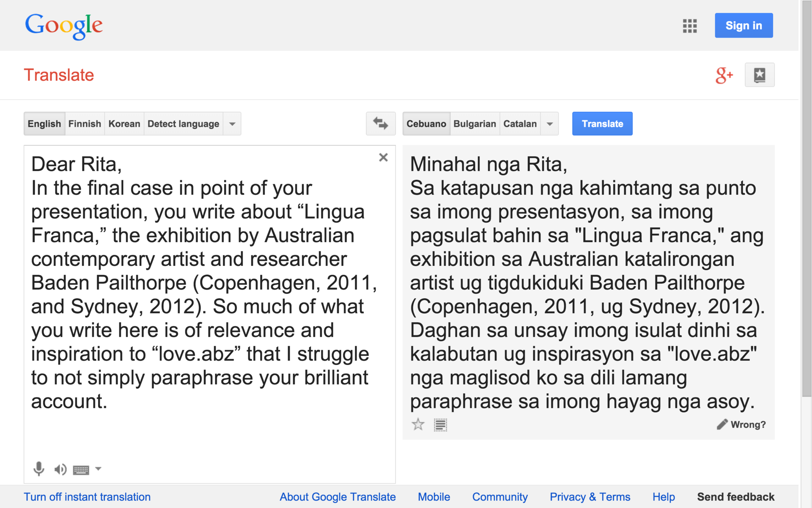This screenshot has height=508, width=812.
Task: Select Finnish as the source language
Action: pos(85,124)
